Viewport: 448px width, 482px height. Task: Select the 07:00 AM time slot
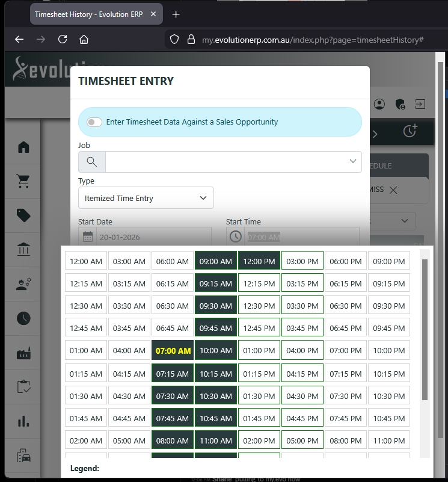pyautogui.click(x=173, y=351)
